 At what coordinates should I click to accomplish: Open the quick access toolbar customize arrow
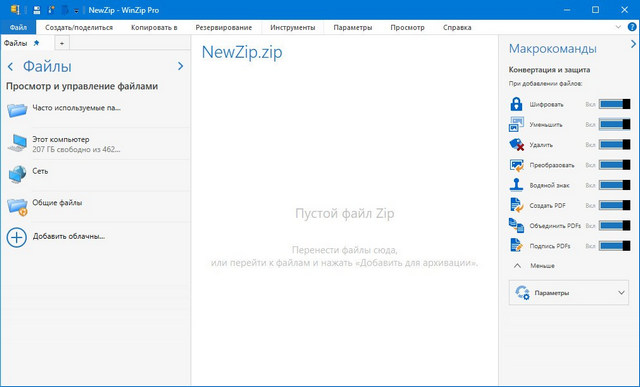(76, 11)
